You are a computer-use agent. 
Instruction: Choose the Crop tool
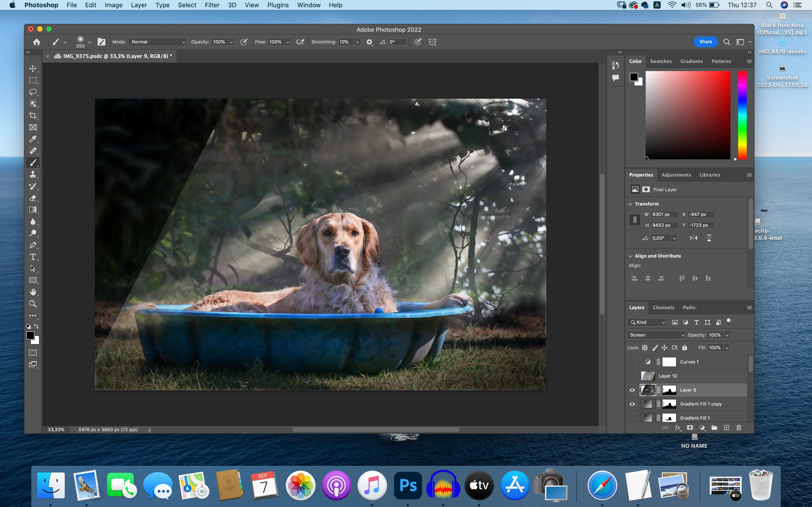pos(33,115)
